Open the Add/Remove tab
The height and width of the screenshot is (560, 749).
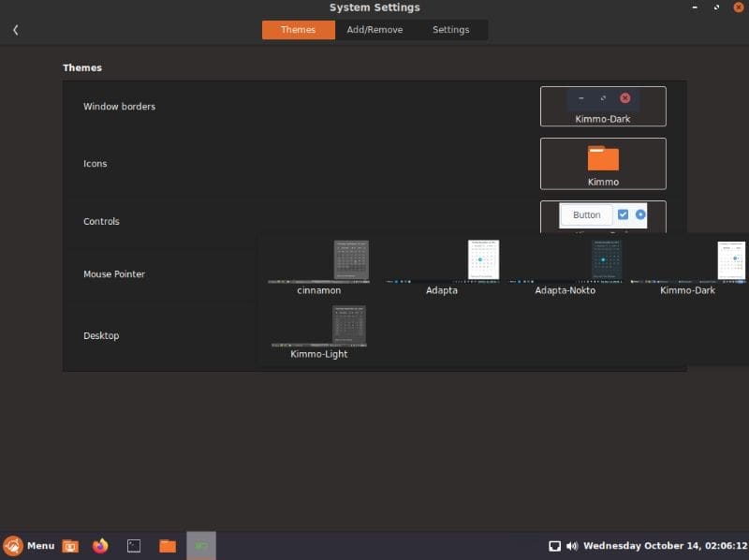(374, 30)
